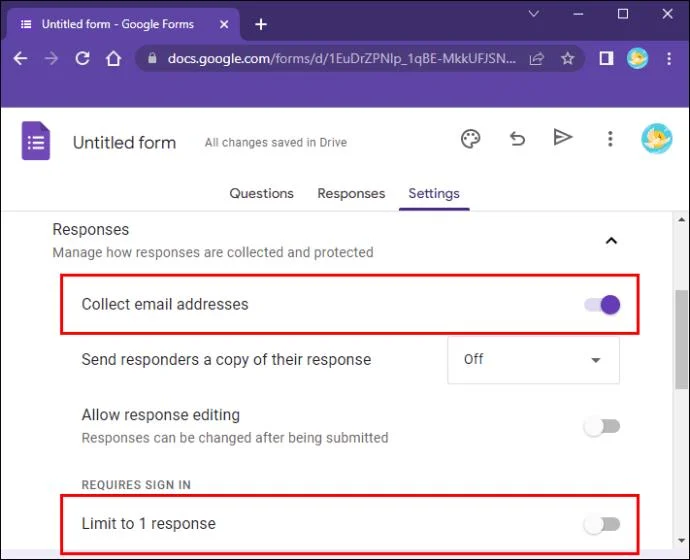This screenshot has width=690, height=560.
Task: Close the Untitled form tab
Action: tap(224, 24)
